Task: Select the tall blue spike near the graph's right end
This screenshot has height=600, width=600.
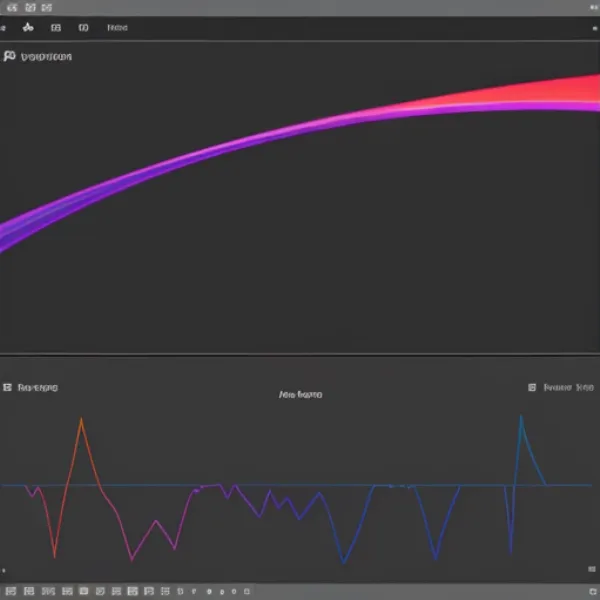Action: [x=521, y=417]
